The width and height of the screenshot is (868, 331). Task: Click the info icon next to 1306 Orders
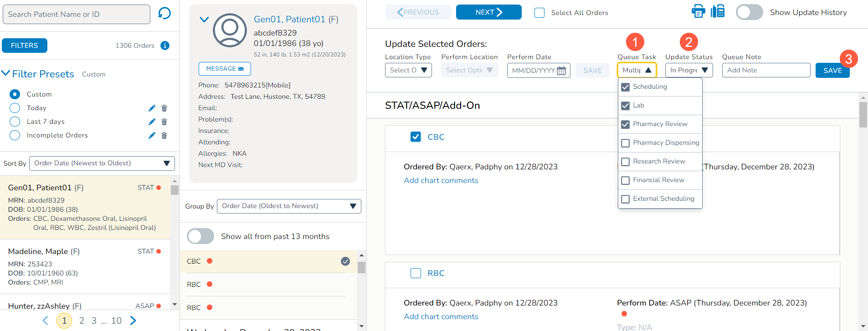click(x=165, y=46)
